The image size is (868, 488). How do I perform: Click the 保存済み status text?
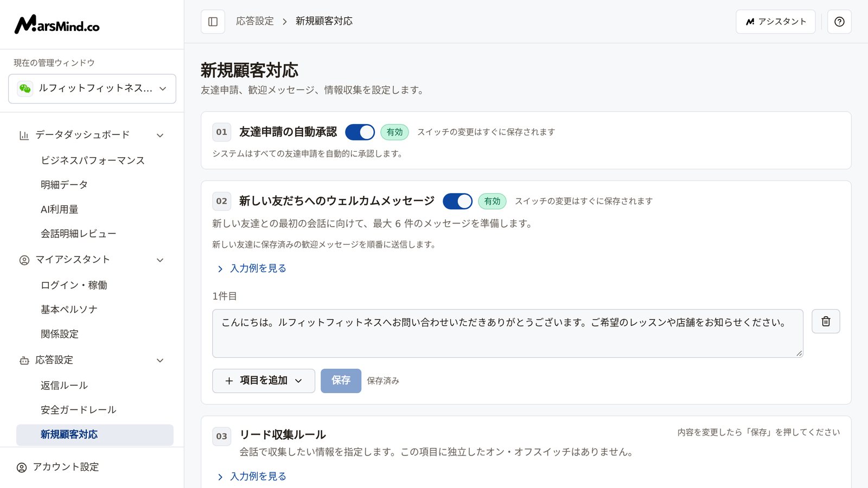point(383,381)
